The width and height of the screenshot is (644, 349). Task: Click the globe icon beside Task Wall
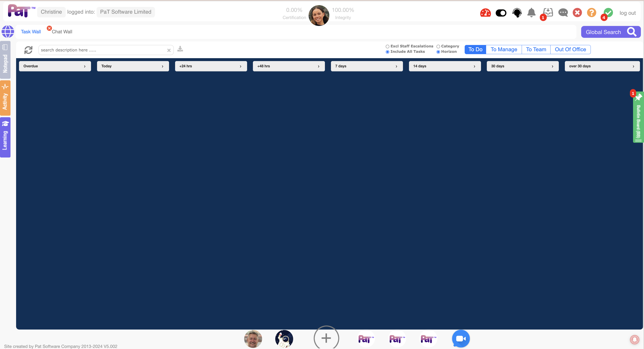click(x=8, y=32)
